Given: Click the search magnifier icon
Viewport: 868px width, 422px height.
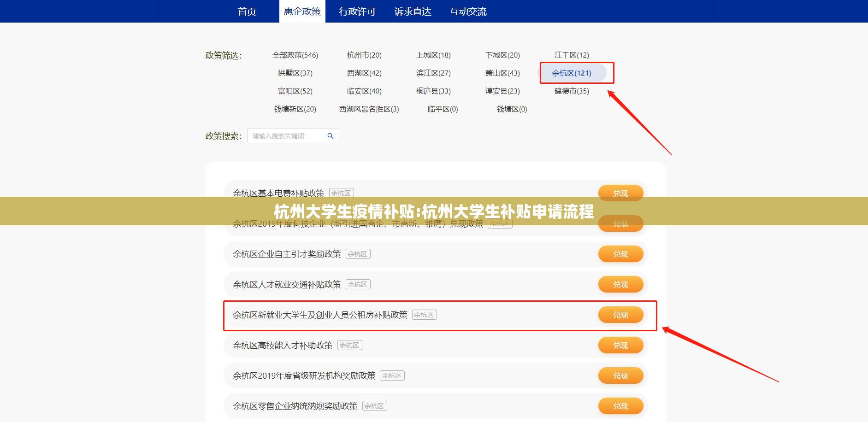Looking at the screenshot, I should (330, 136).
